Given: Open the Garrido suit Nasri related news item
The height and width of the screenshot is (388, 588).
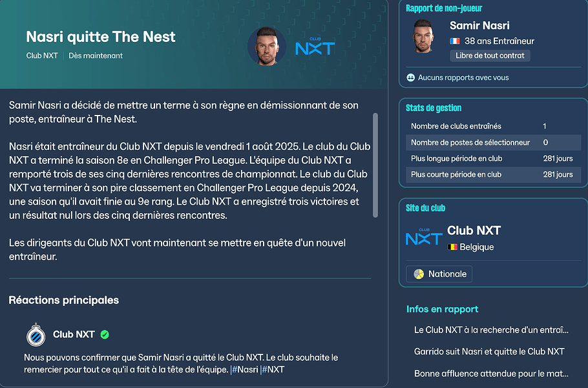Looking at the screenshot, I should point(489,352).
